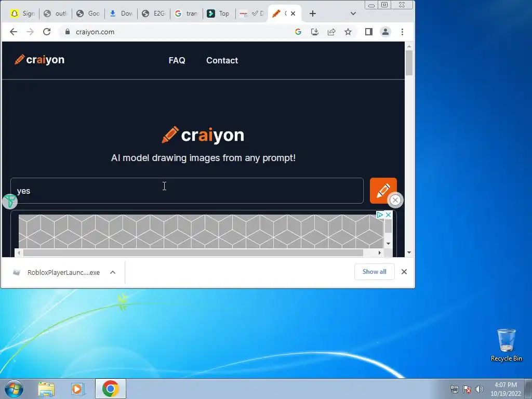Switch to the 'Top' tab
The height and width of the screenshot is (399, 532).
(219, 14)
